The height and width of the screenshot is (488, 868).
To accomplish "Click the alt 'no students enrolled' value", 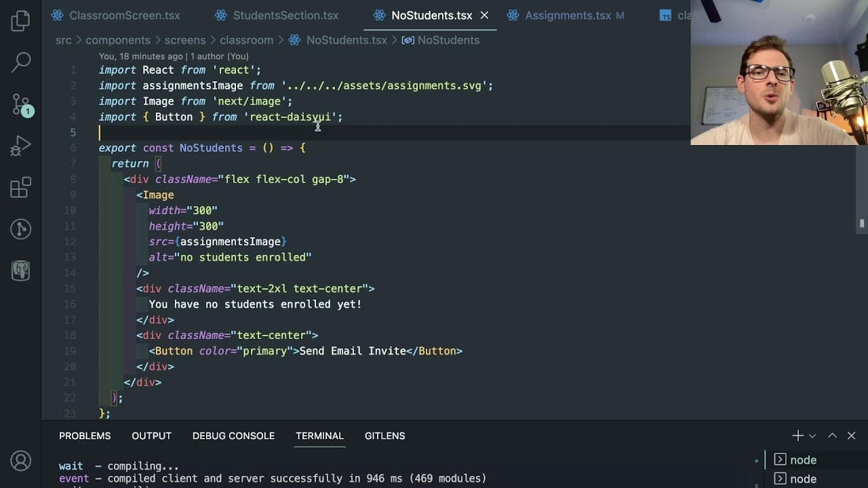I will (x=243, y=258).
